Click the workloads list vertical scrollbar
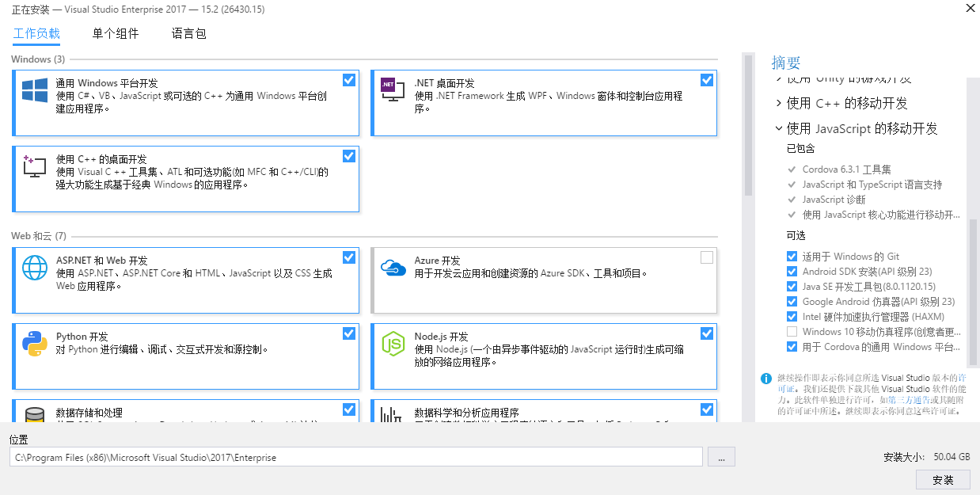980x495 pixels. click(x=747, y=124)
